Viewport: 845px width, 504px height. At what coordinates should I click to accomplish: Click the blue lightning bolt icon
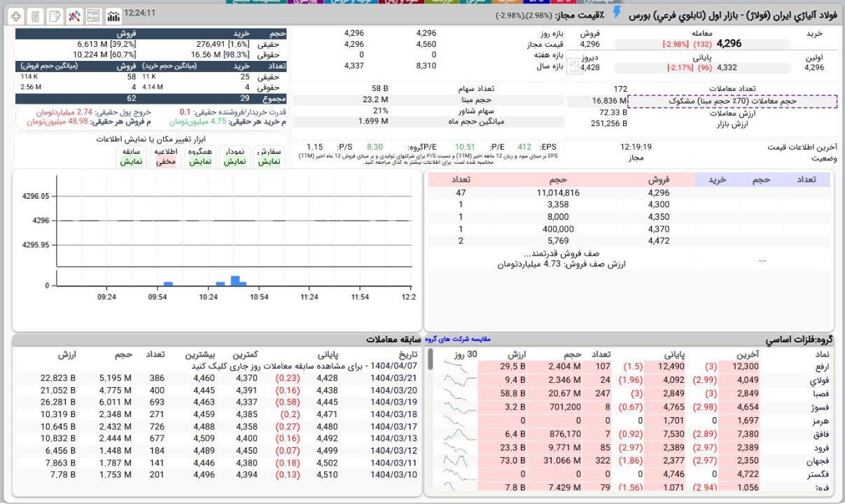point(616,13)
